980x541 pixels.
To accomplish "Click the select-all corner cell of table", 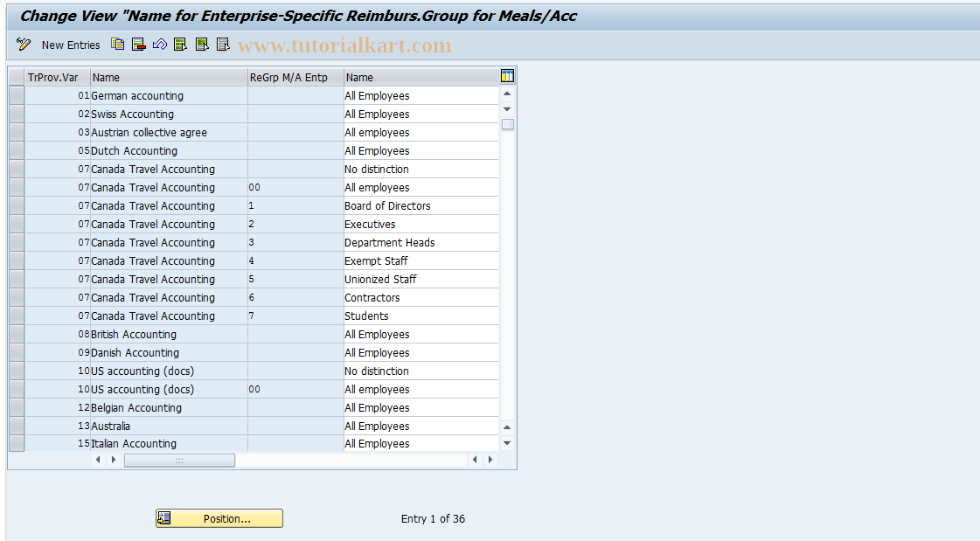I will tap(17, 77).
